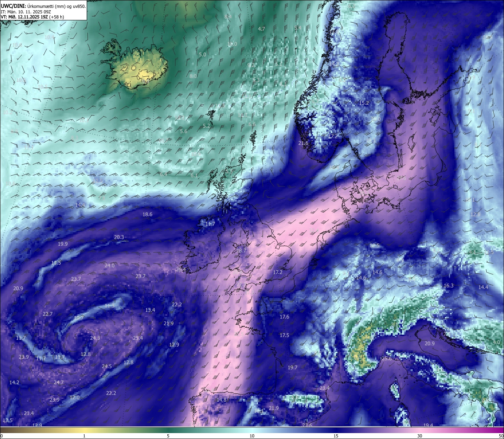This screenshot has width=504, height=439.
Task: Click the color scale tick labelled 50
Action: click(x=501, y=436)
